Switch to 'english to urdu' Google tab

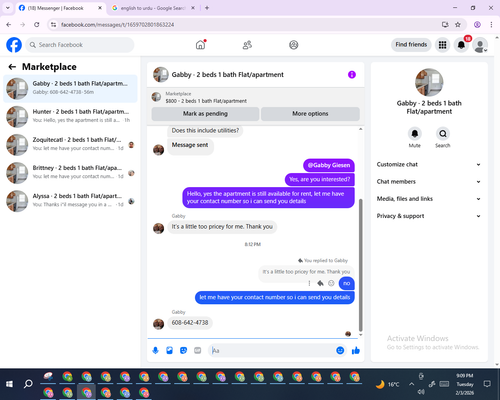(x=153, y=8)
